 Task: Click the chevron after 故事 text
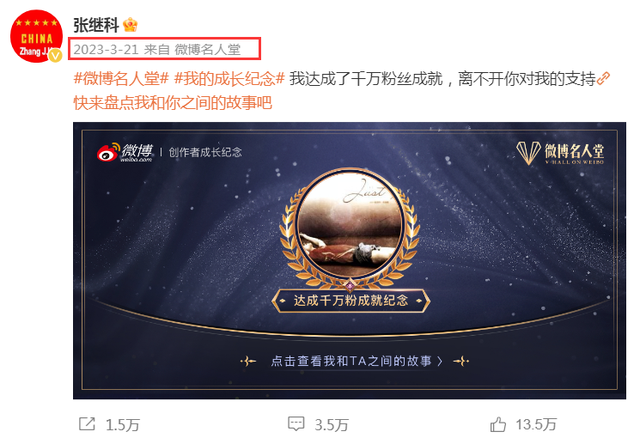click(x=440, y=361)
